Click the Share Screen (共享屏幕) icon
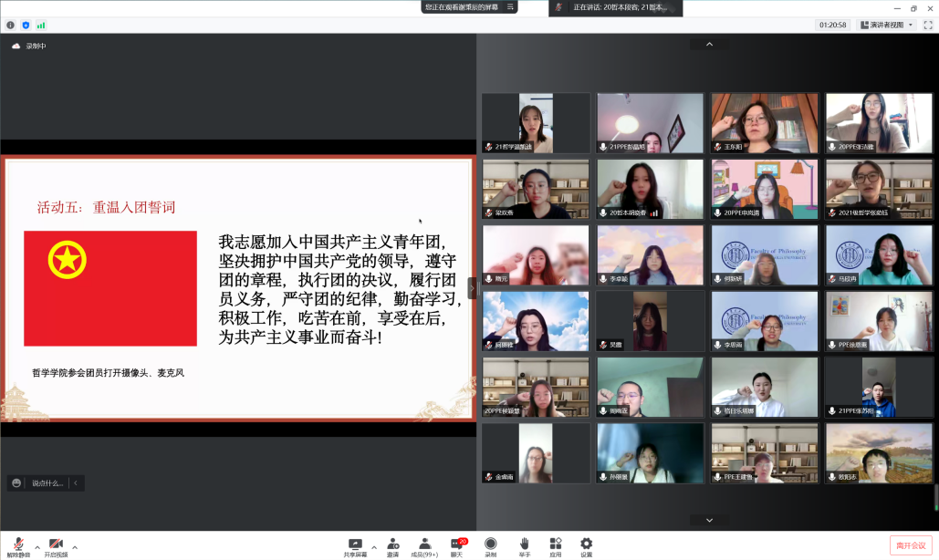The height and width of the screenshot is (560, 939). [355, 544]
